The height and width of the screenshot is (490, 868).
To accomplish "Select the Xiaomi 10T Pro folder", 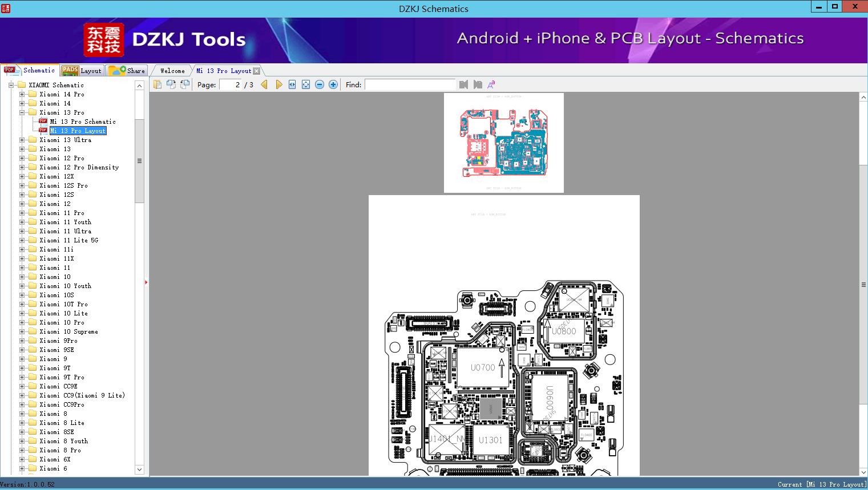I will tap(63, 304).
